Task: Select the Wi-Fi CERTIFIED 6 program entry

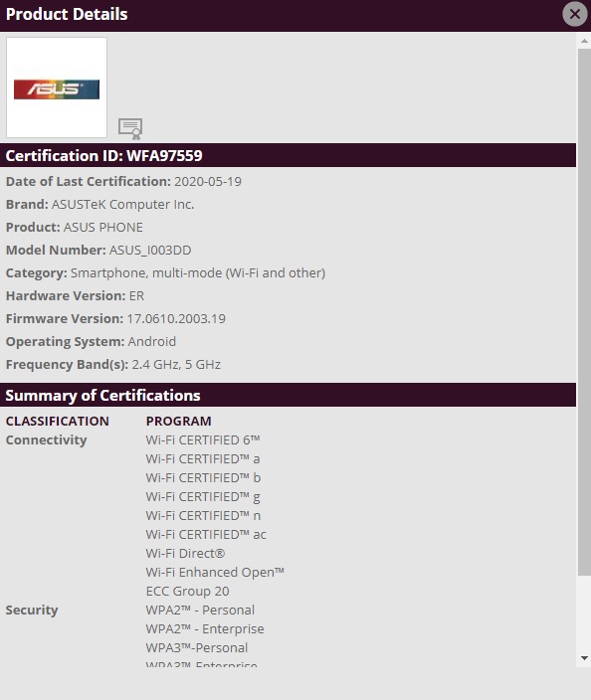Action: [203, 439]
